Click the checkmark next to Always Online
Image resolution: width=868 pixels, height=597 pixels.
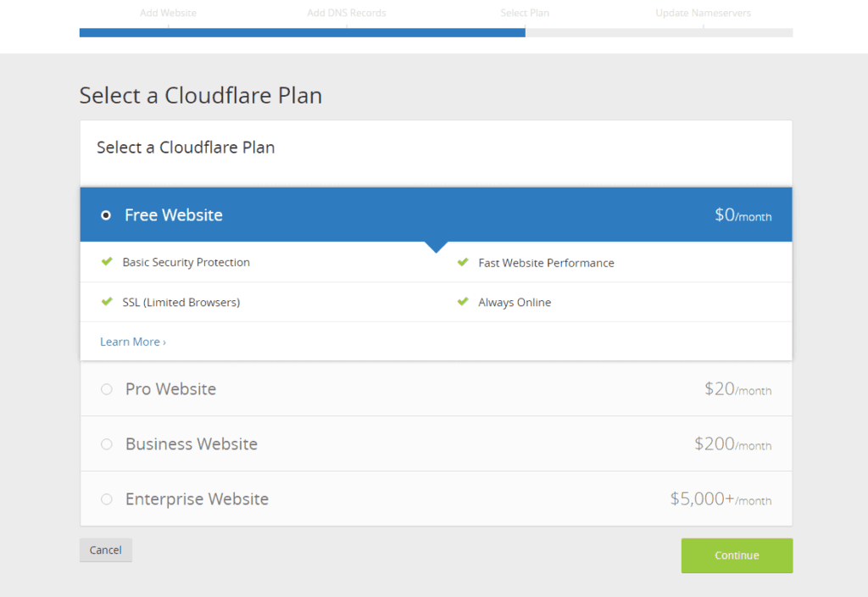pos(463,302)
